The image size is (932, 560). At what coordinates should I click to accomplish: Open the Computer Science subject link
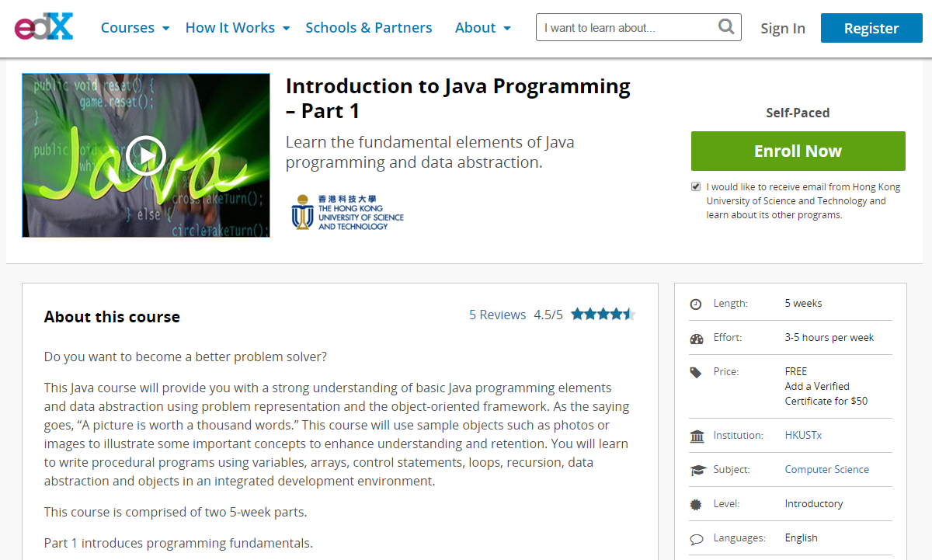click(827, 470)
